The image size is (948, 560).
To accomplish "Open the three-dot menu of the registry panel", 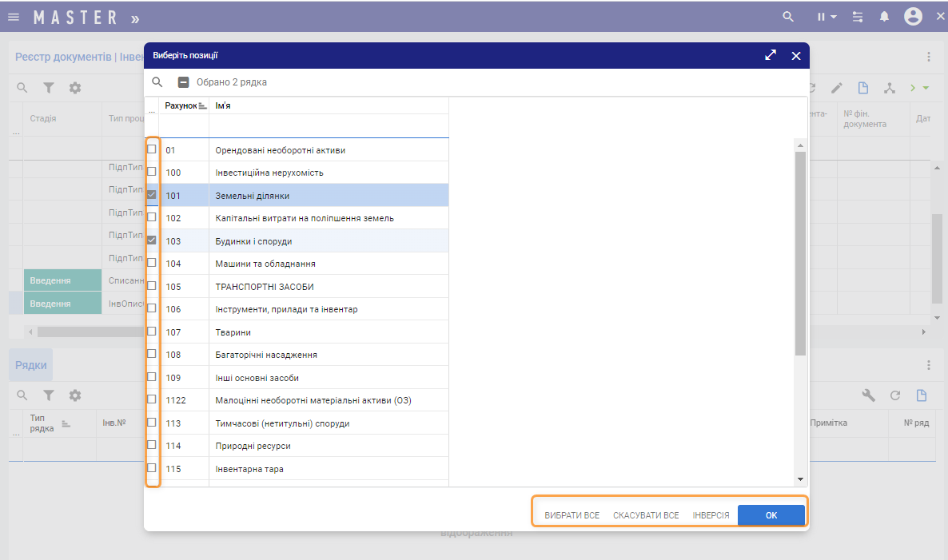I will [x=929, y=57].
